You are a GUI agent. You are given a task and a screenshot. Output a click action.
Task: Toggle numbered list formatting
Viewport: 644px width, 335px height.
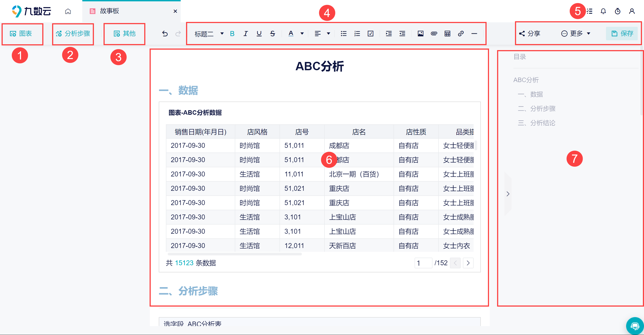pyautogui.click(x=357, y=34)
